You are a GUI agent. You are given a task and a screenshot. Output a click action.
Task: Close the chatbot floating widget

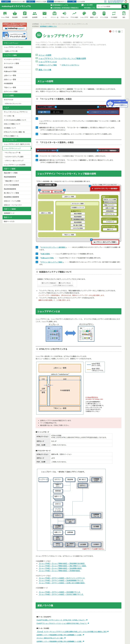click(127, 100)
